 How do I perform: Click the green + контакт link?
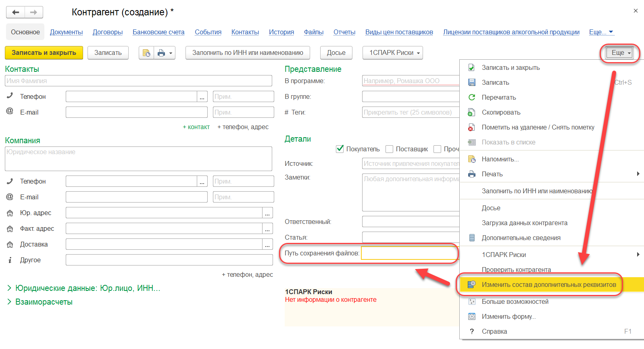click(x=196, y=127)
